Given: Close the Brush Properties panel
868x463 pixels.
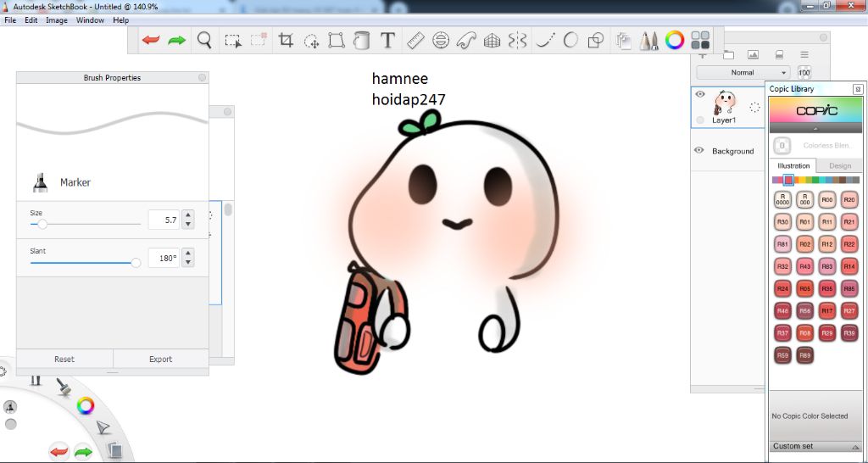Looking at the screenshot, I should pos(202,78).
